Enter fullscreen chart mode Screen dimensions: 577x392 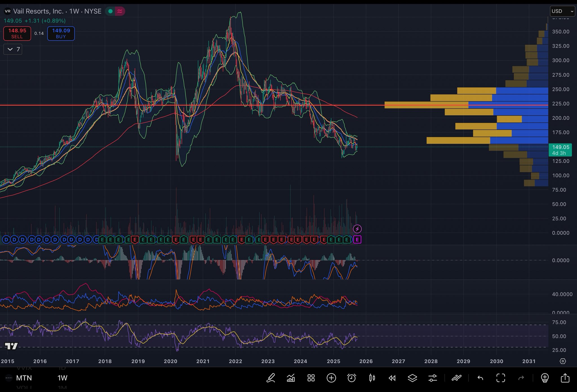point(501,378)
